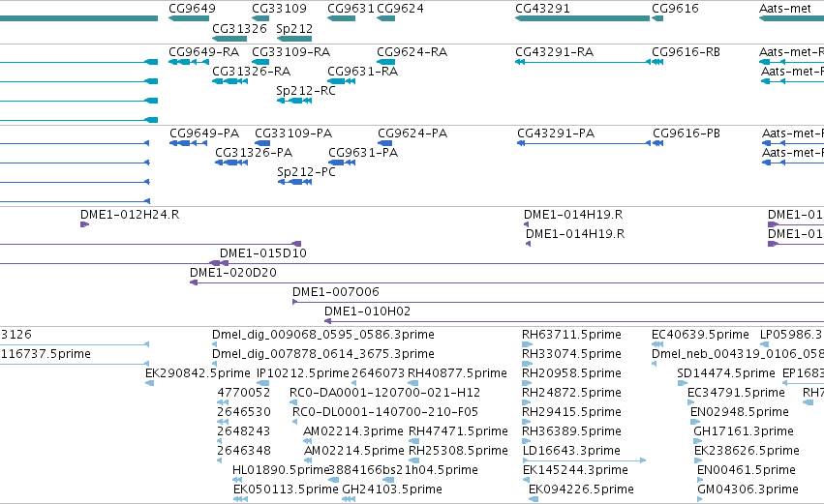
Task: Click the CG43291-RA transcript line
Action: click(583, 62)
